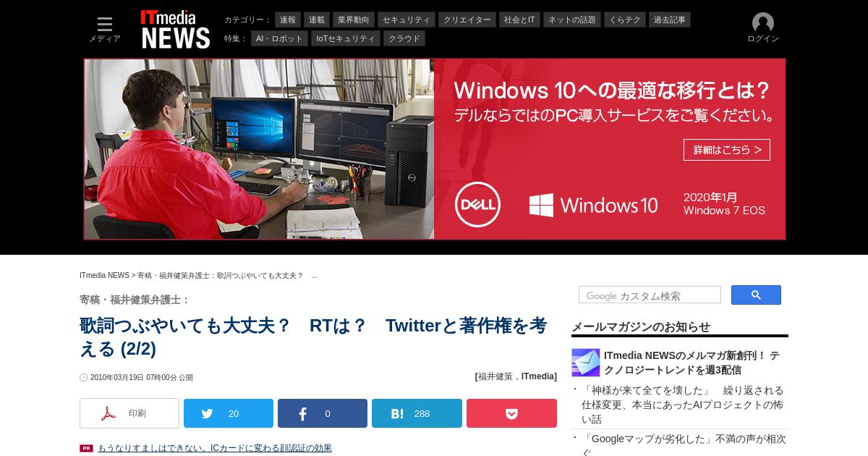Click ITmedia NEWS breadcrumb link
The height and width of the screenshot is (456, 868).
point(104,276)
